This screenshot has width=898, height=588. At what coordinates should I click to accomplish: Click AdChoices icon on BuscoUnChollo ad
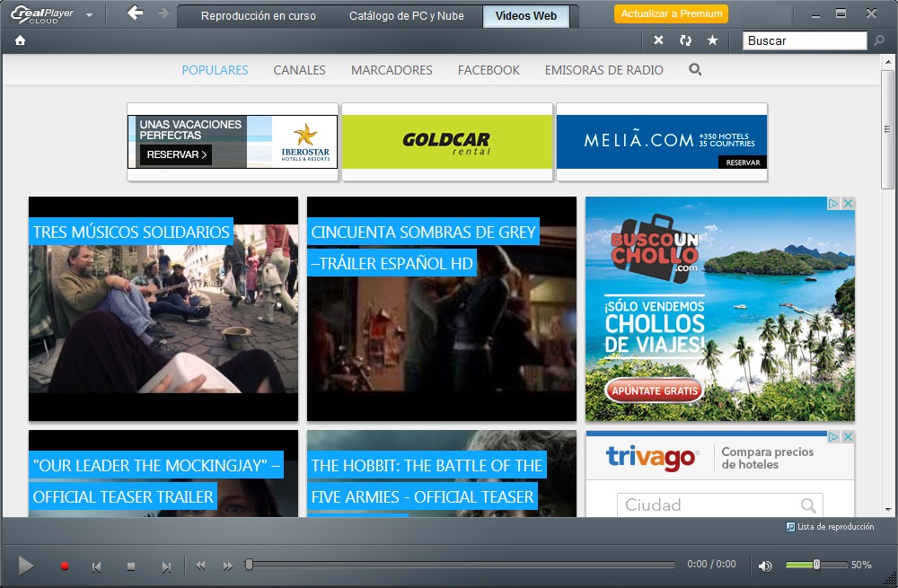[834, 203]
